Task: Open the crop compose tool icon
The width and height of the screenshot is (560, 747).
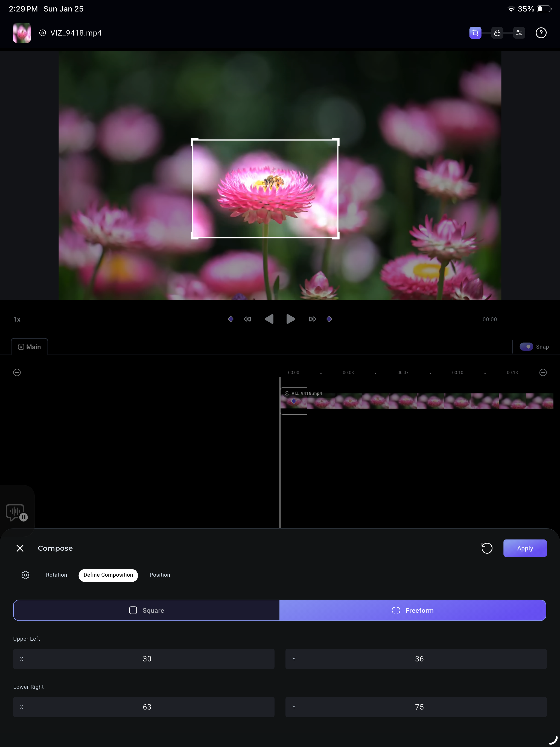Action: [x=475, y=33]
